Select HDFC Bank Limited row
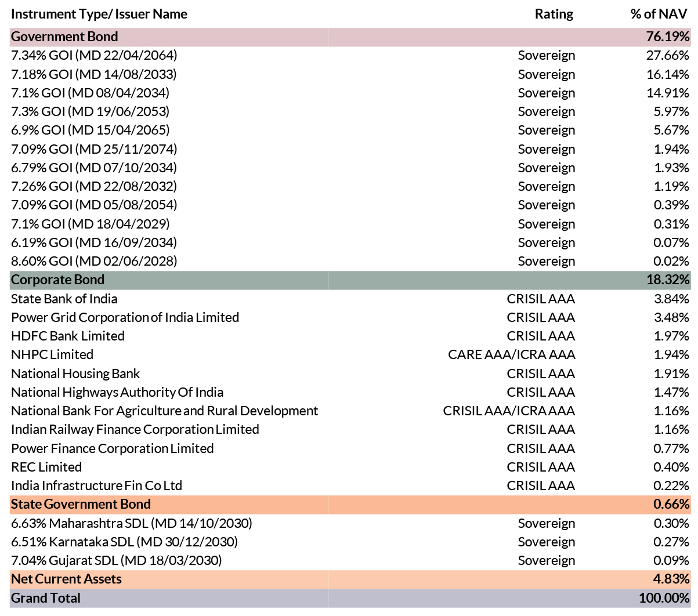 point(350,336)
